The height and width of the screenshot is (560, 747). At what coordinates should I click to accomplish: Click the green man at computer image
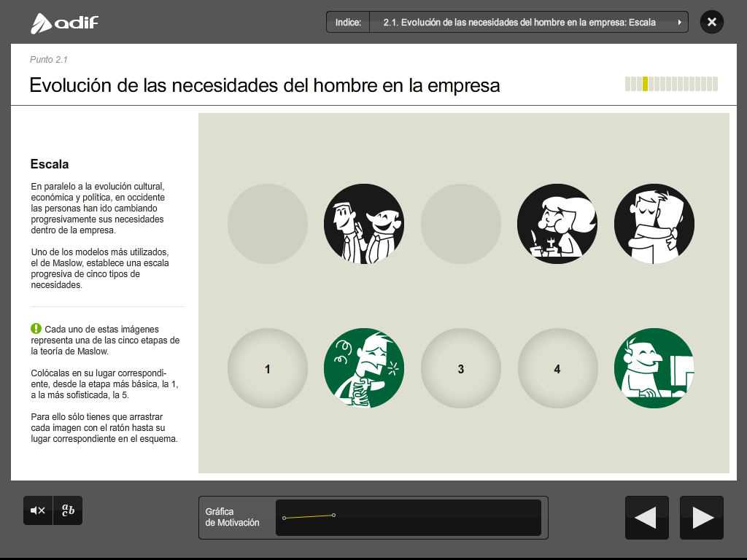click(654, 368)
